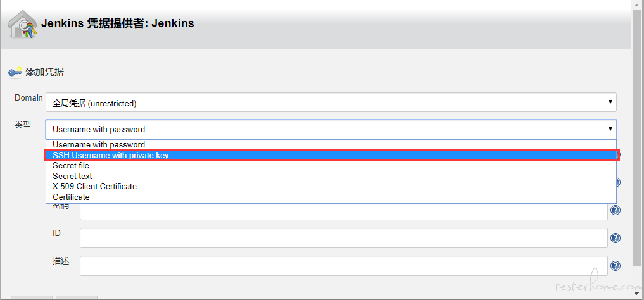
Task: Click help icon directly above 密码 field's help icon
Action: point(617,182)
